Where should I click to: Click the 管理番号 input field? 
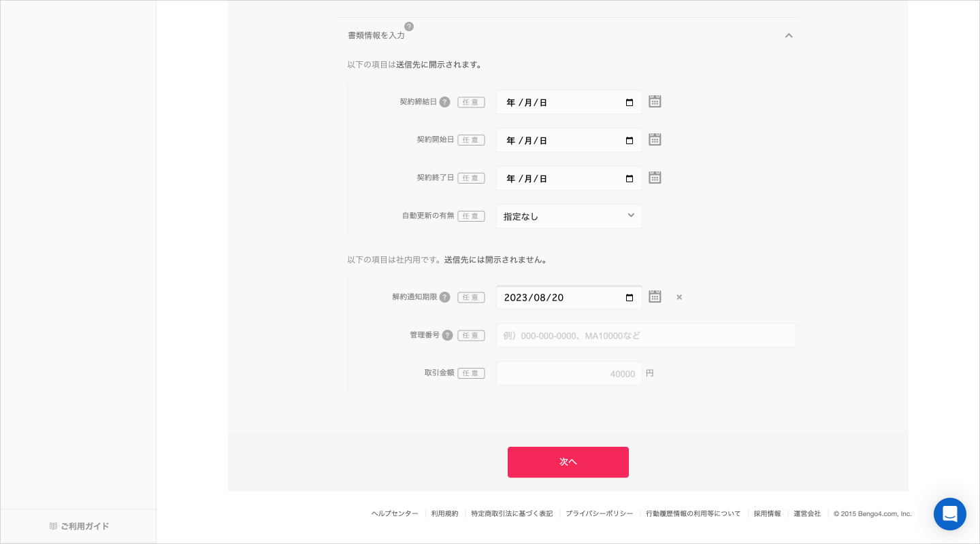(x=646, y=335)
